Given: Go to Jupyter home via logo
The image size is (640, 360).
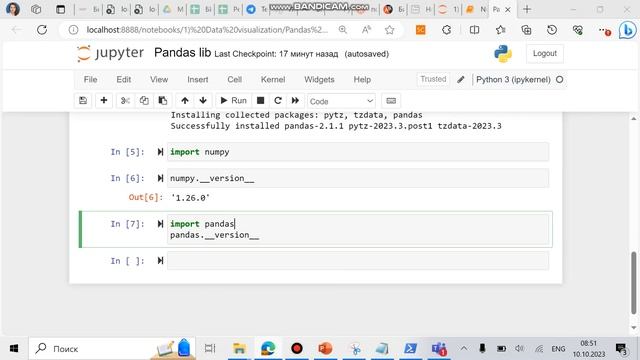Looking at the screenshot, I should (111, 53).
